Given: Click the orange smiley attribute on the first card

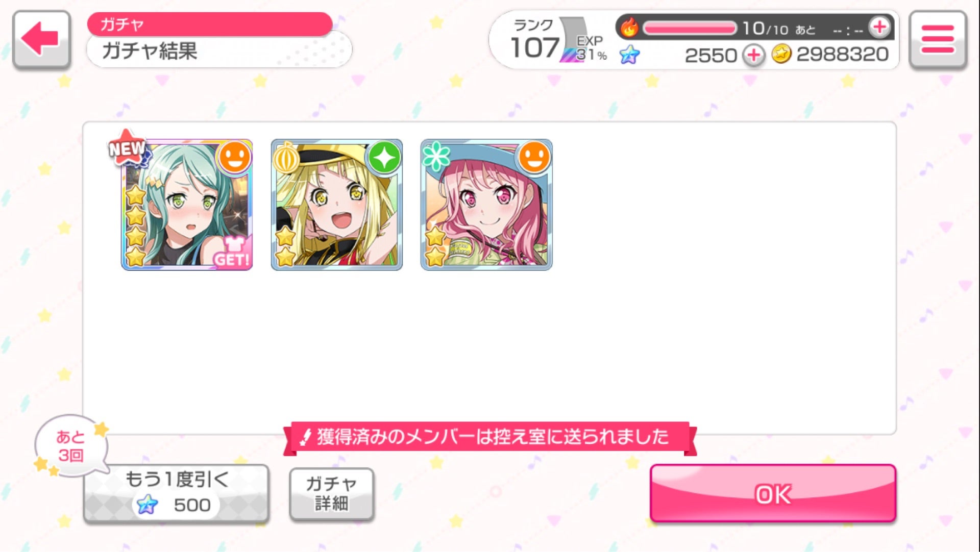Looking at the screenshot, I should tap(235, 158).
